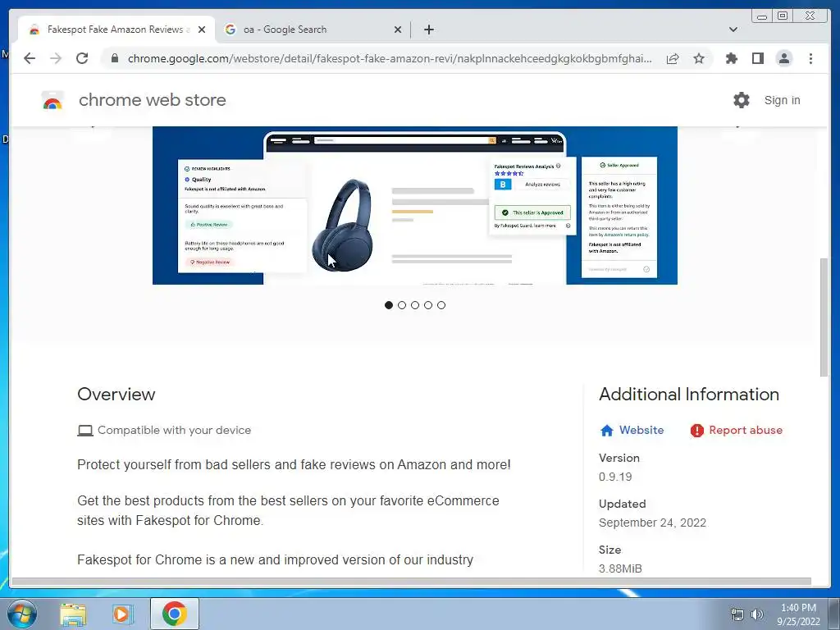Click the Report abuse link
Screen dimensions: 840x630
[x=746, y=430]
